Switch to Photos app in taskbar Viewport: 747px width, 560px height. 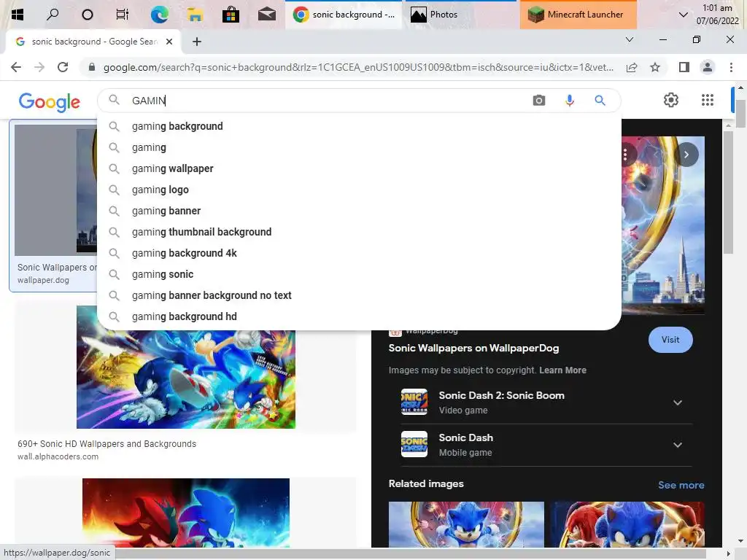point(460,15)
